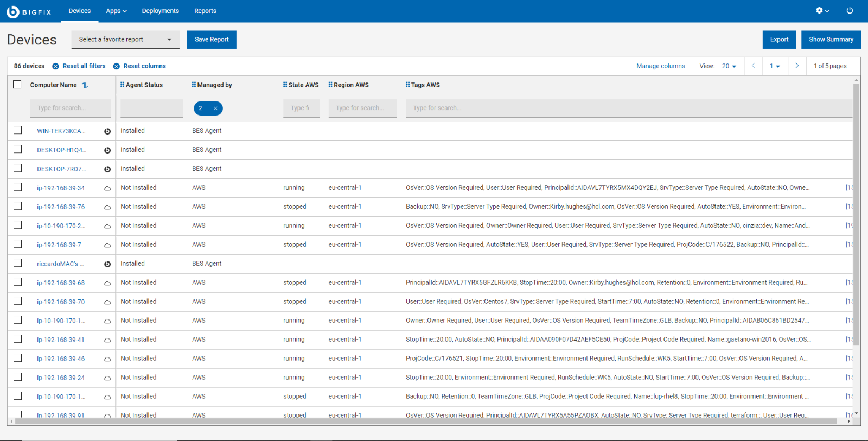Image resolution: width=868 pixels, height=441 pixels.
Task: Clear the Managed by filter chip X
Action: [x=215, y=108]
